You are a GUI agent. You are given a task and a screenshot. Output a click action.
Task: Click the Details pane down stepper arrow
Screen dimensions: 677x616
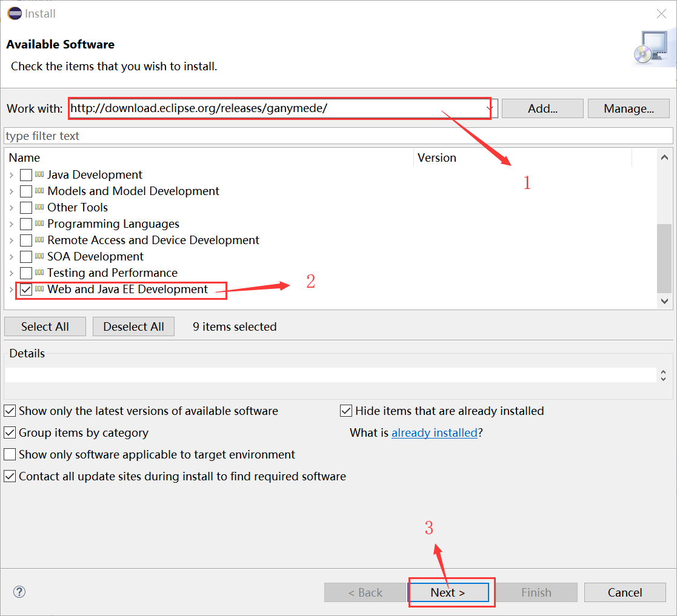point(663,379)
